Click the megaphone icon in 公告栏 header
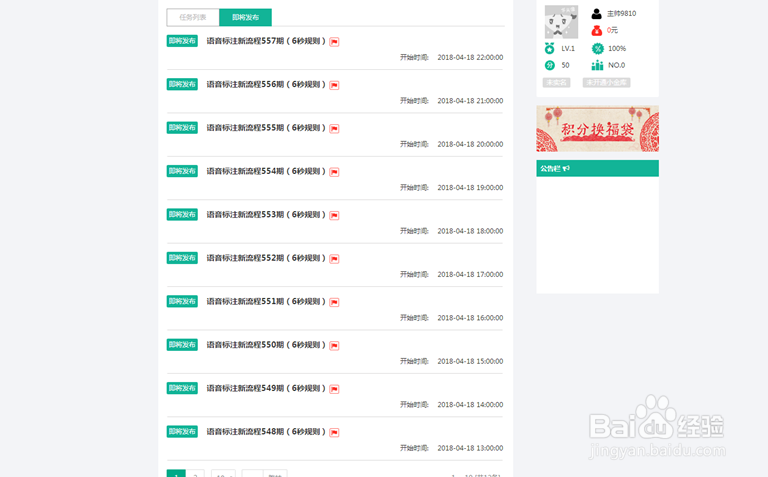Screen dimensions: 768x477 pos(566,168)
